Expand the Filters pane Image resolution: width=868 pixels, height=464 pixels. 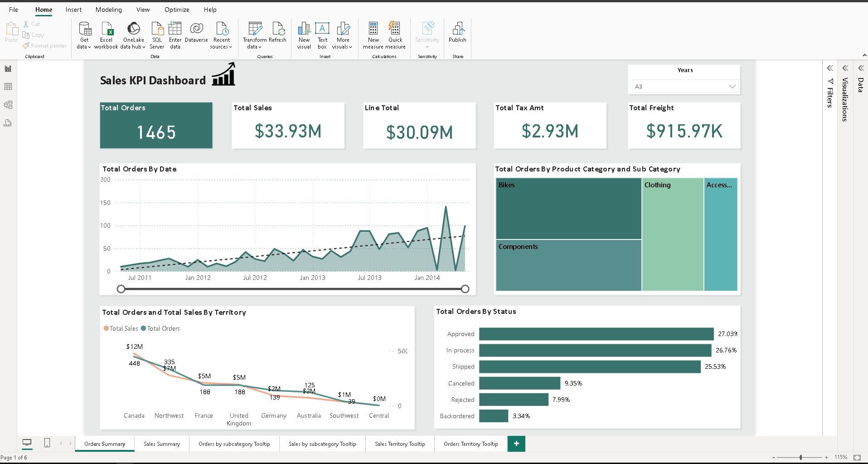pyautogui.click(x=829, y=68)
